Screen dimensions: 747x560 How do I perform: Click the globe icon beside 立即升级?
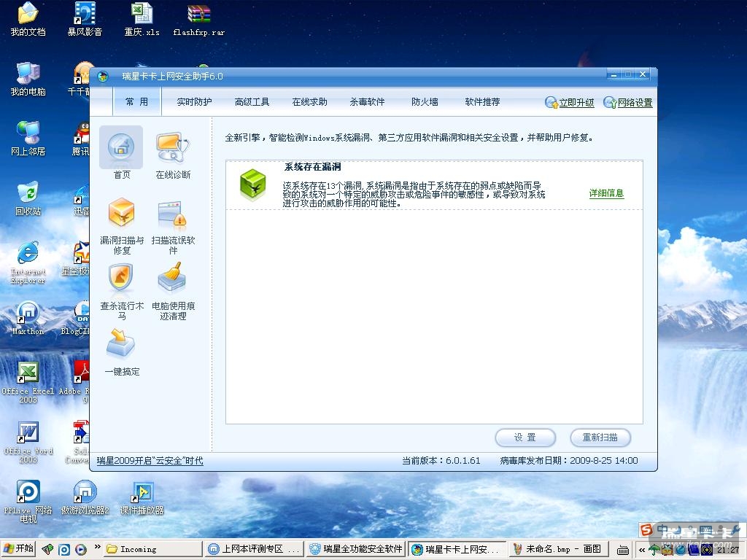[551, 102]
